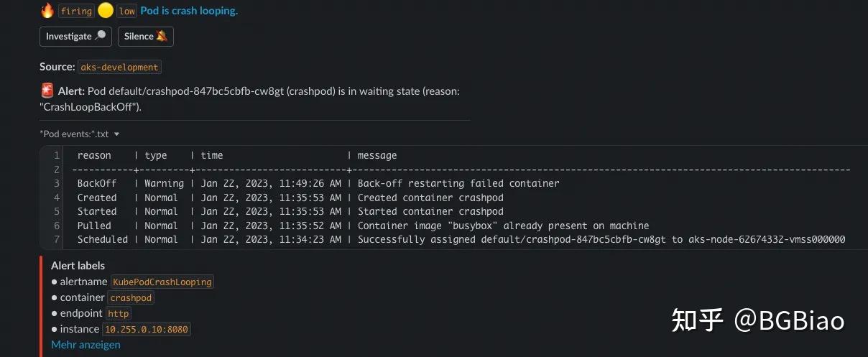Expand labels with 'Mehr anzeigen'

coord(86,345)
